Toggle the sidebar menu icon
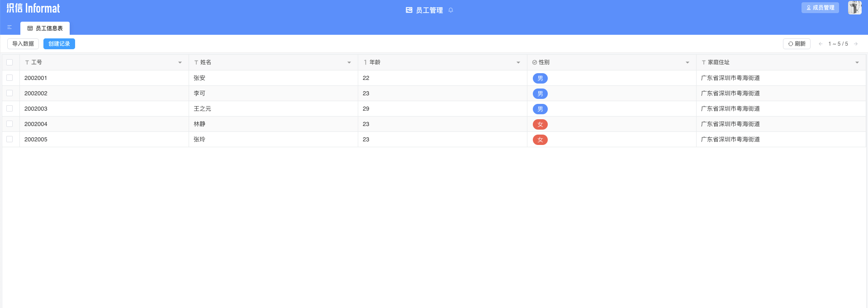Image resolution: width=868 pixels, height=308 pixels. click(9, 28)
